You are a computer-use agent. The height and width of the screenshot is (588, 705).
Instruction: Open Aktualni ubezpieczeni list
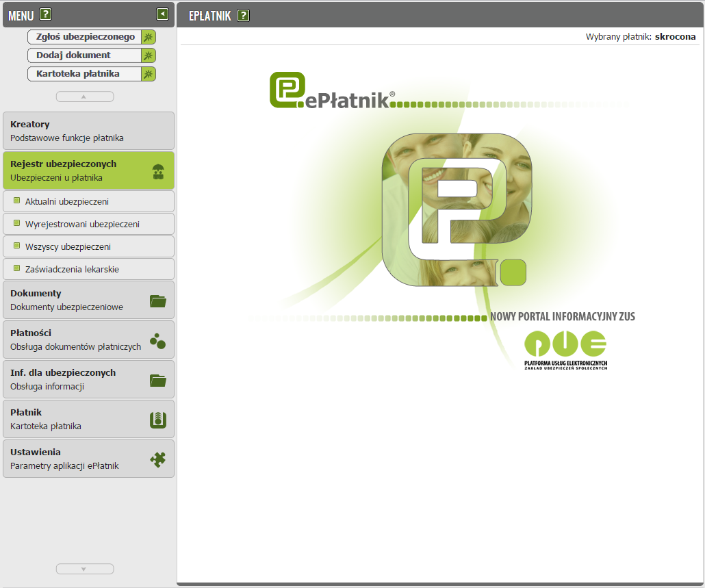coord(88,201)
